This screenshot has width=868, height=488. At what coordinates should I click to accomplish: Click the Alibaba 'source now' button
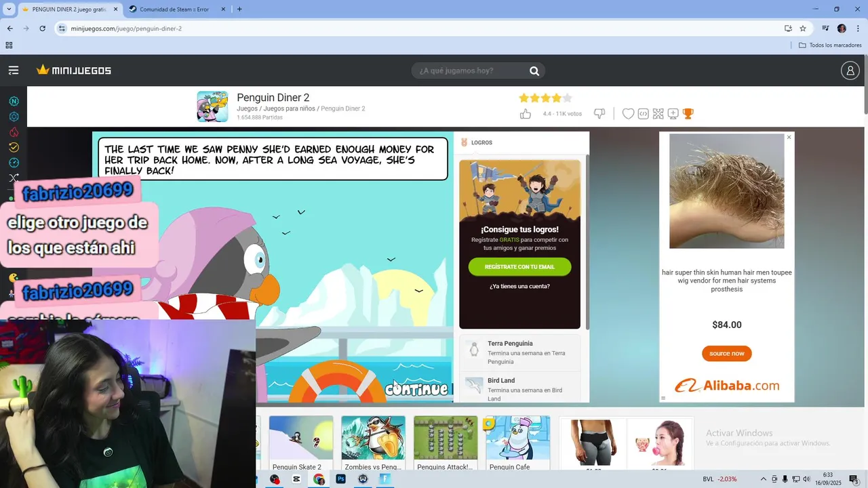727,353
